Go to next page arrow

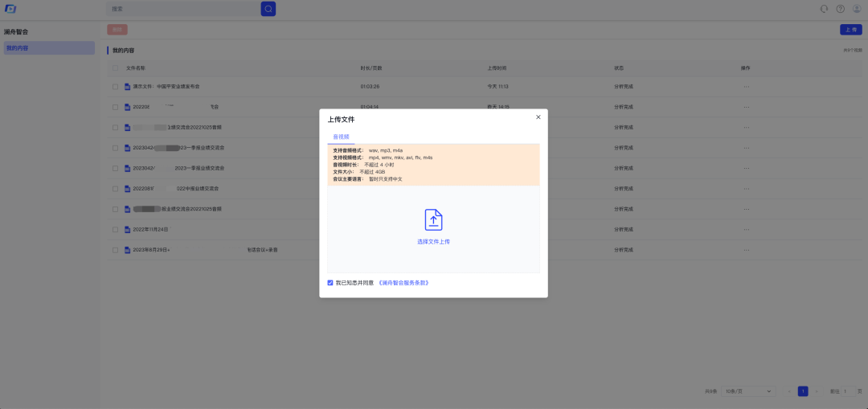tap(817, 391)
